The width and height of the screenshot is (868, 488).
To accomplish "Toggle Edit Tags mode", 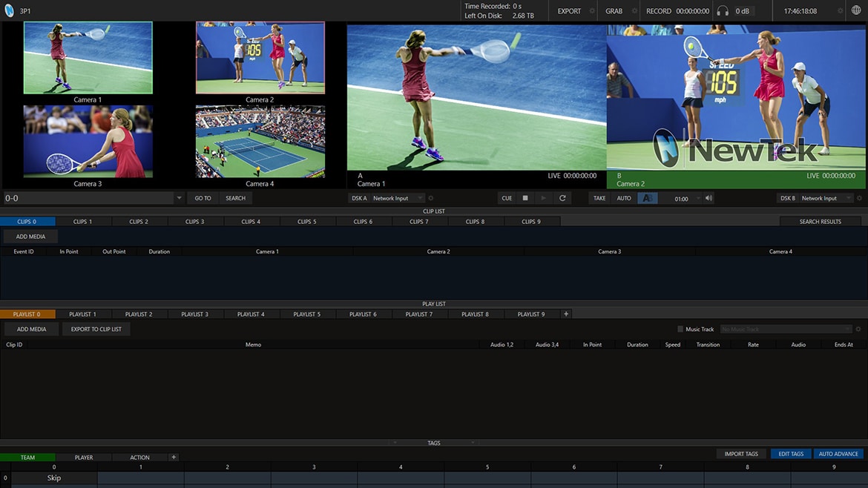I will click(790, 454).
